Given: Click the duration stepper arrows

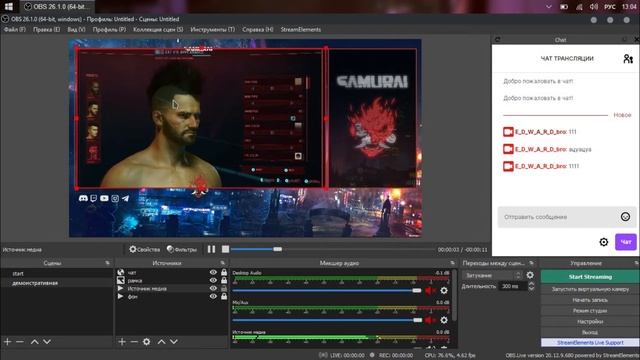Looking at the screenshot, I should tap(531, 287).
